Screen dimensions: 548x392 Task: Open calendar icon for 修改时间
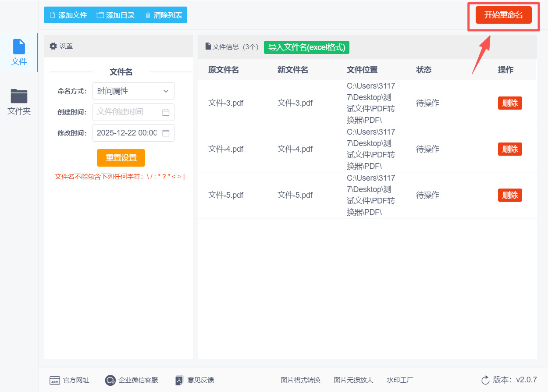166,133
